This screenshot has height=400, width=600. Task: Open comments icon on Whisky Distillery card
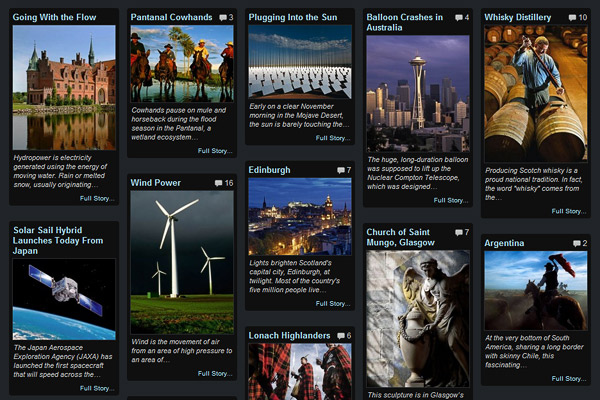[x=572, y=18]
